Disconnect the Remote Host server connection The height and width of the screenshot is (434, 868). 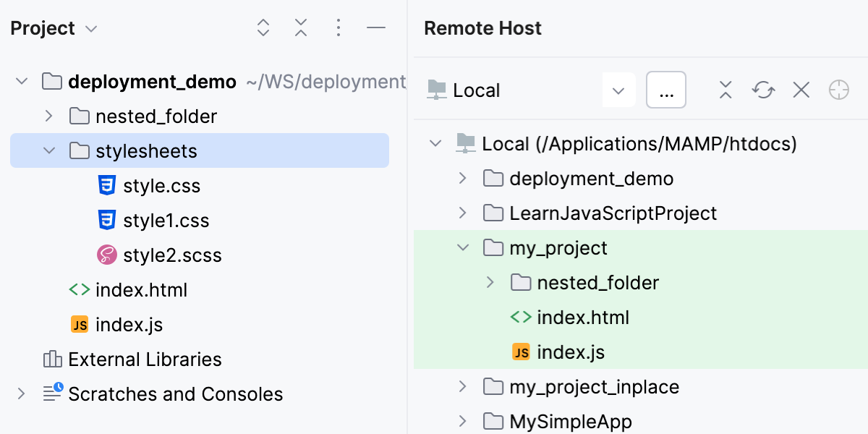(x=800, y=90)
